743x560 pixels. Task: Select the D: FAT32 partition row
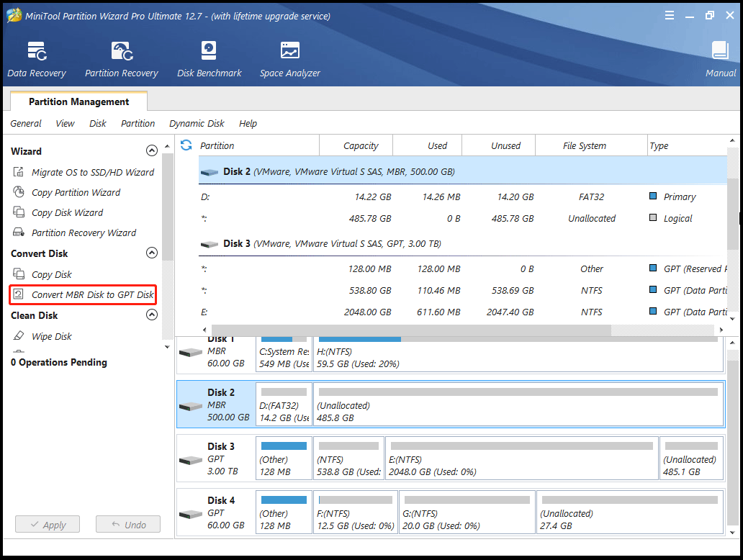462,197
